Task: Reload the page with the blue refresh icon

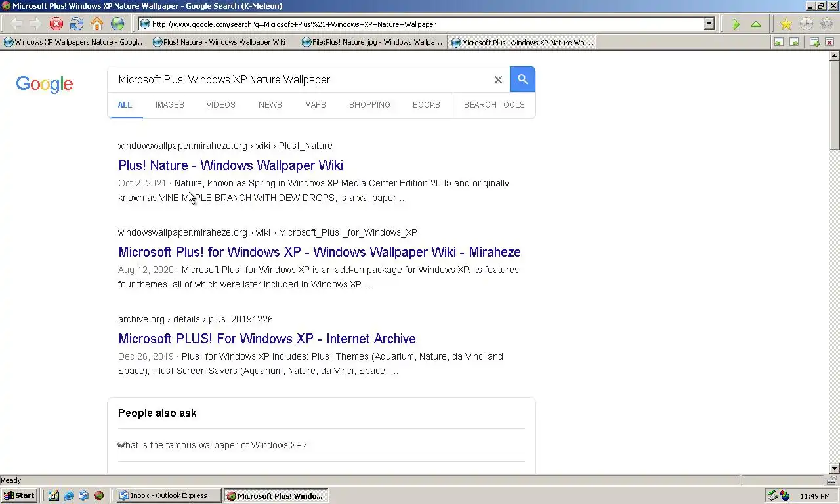Action: [x=77, y=24]
